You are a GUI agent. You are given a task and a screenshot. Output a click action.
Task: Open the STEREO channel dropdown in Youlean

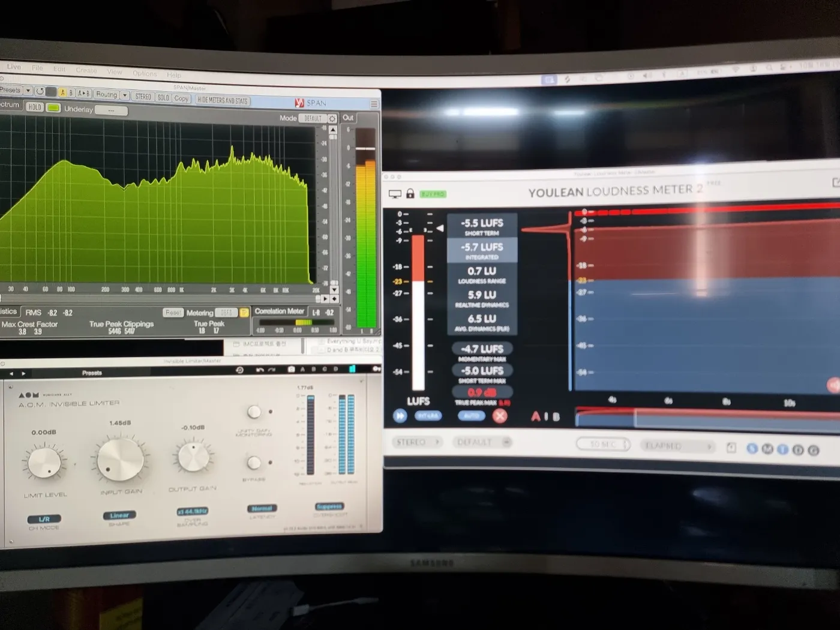(418, 442)
